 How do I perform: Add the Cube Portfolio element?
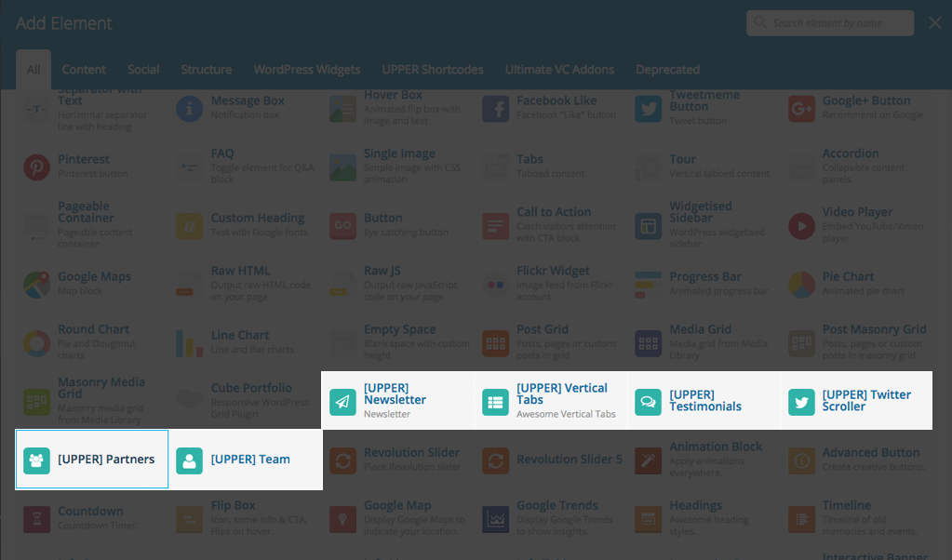[245, 401]
